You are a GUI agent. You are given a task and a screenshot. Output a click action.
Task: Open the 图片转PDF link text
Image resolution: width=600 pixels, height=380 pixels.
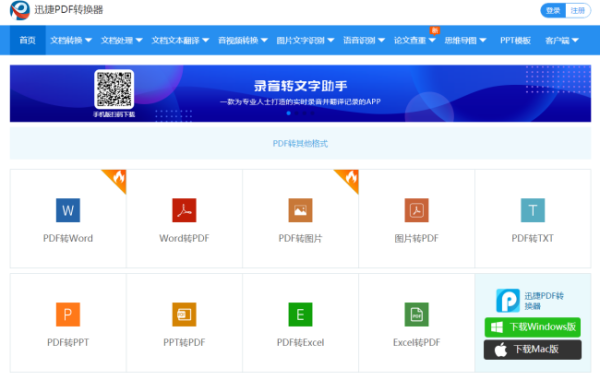(417, 238)
